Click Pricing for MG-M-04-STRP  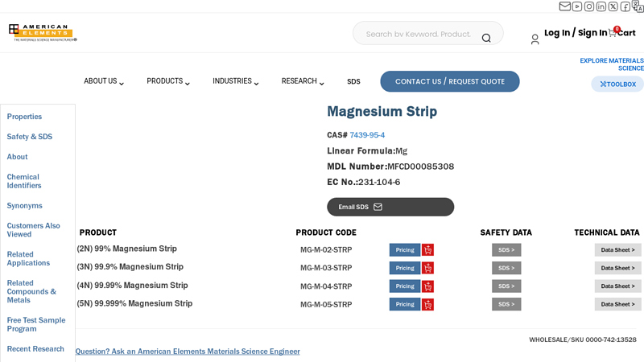pyautogui.click(x=405, y=286)
